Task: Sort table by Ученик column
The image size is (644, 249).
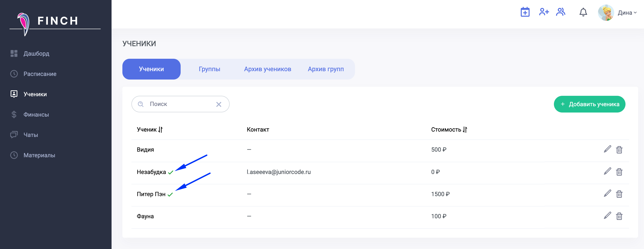Action: point(160,130)
